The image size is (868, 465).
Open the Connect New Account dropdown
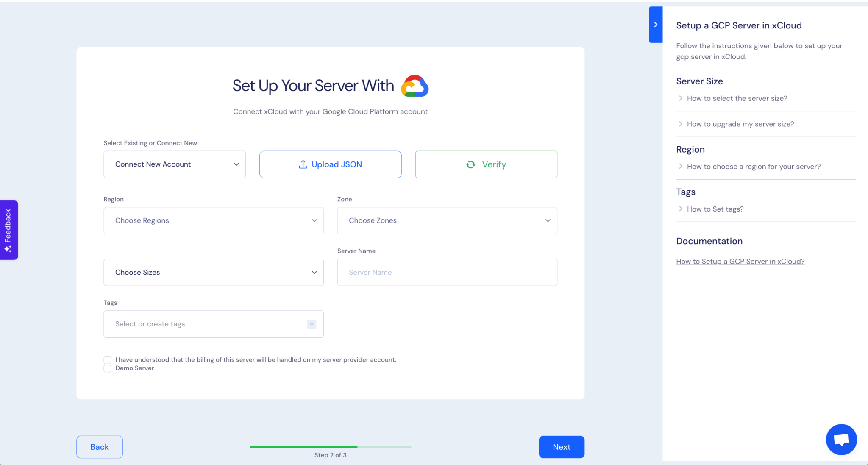coord(174,164)
